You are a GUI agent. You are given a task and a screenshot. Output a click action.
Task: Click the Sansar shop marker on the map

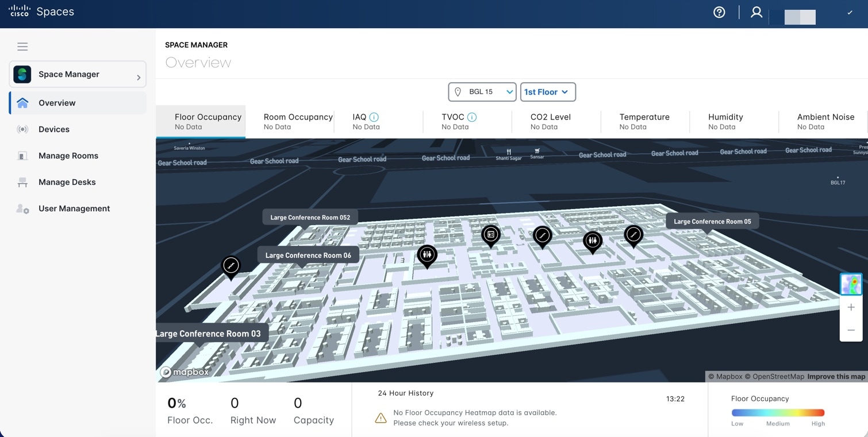click(x=537, y=154)
